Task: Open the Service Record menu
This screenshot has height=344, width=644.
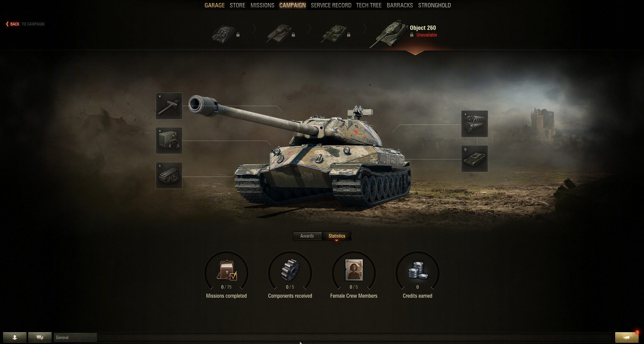Action: tap(331, 5)
